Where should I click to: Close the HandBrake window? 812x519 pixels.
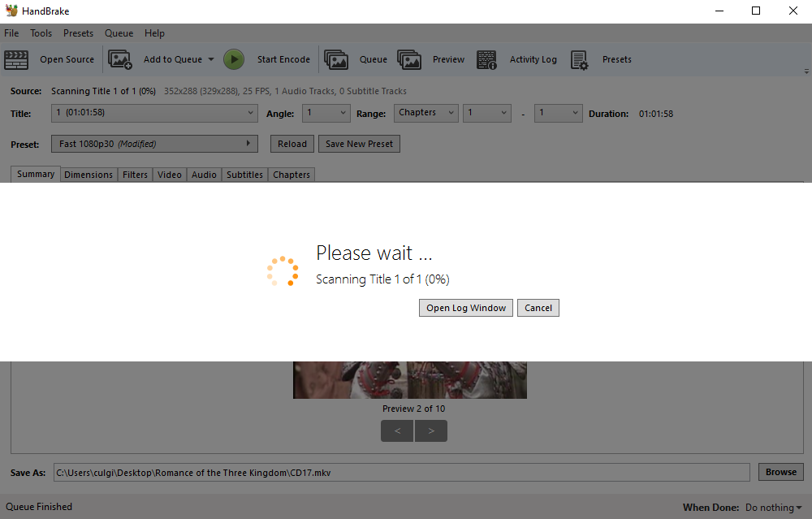tap(793, 11)
